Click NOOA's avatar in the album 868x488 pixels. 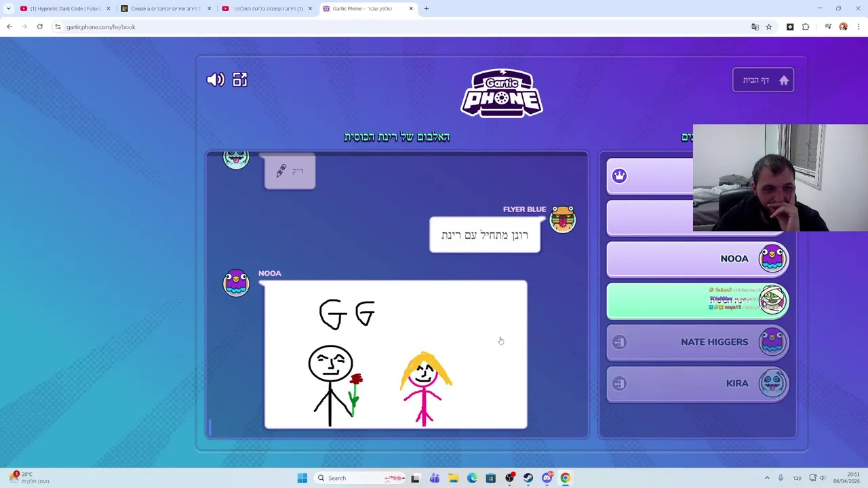236,283
